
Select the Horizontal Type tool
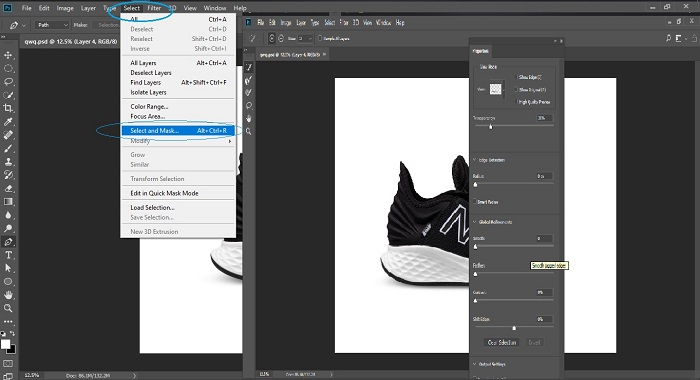[x=8, y=255]
